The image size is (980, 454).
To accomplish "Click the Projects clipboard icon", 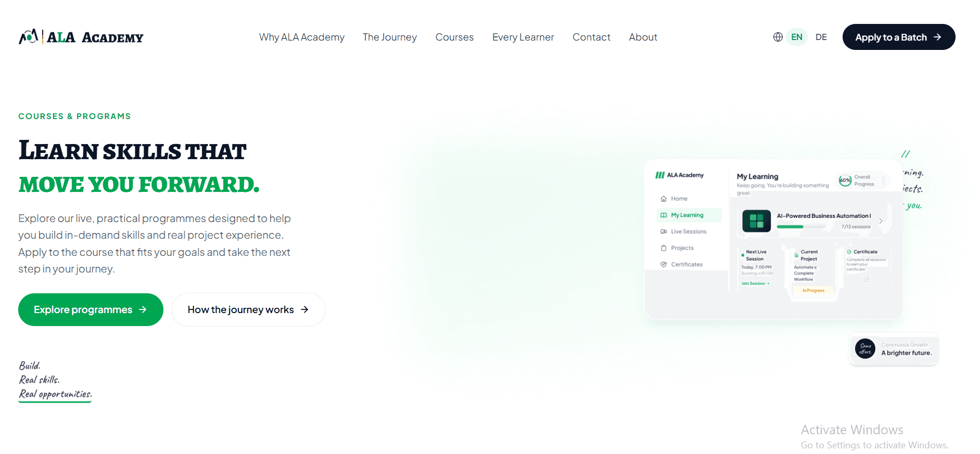I will click(x=664, y=248).
